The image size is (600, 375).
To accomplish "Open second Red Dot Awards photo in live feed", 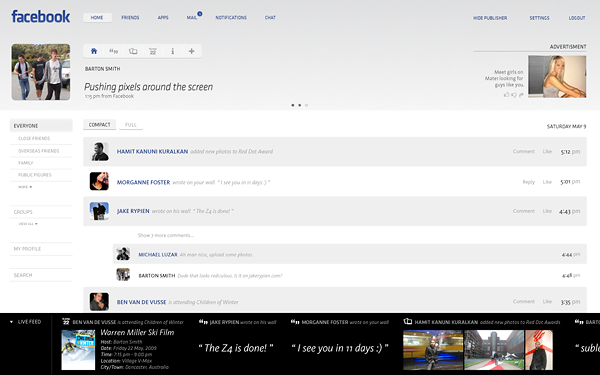I will pos(494,350).
